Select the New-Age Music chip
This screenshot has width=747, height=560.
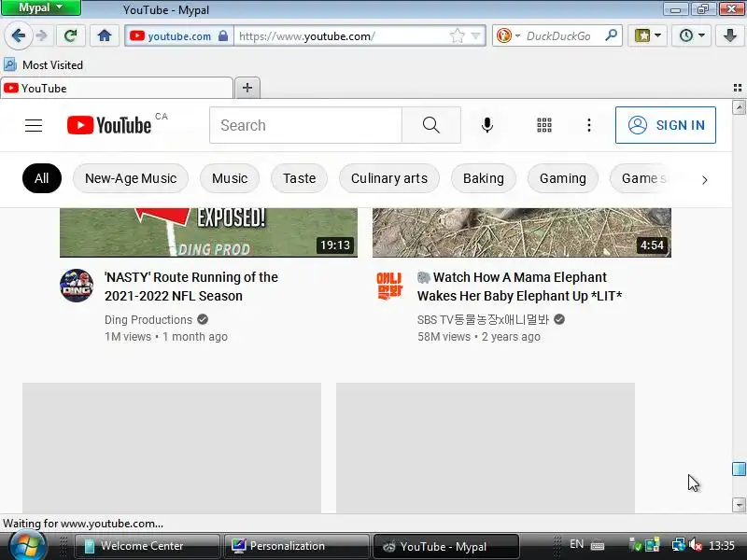coord(131,178)
